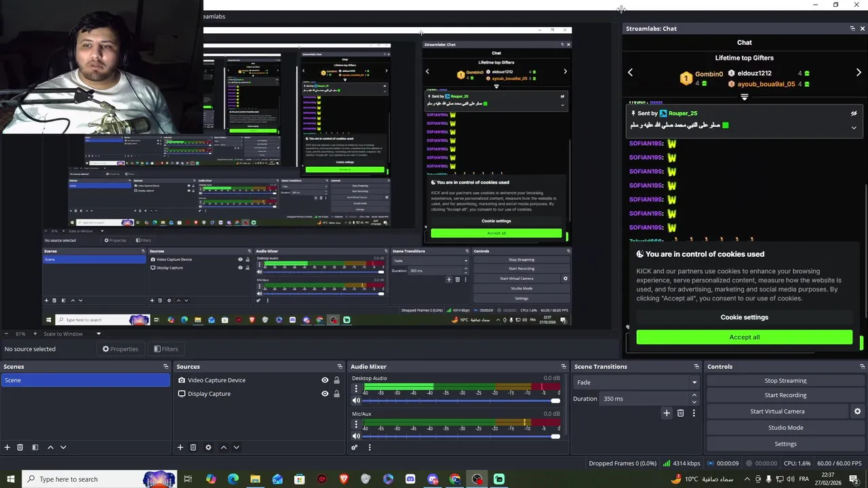868x488 pixels.
Task: Click Start Recording button
Action: click(785, 395)
